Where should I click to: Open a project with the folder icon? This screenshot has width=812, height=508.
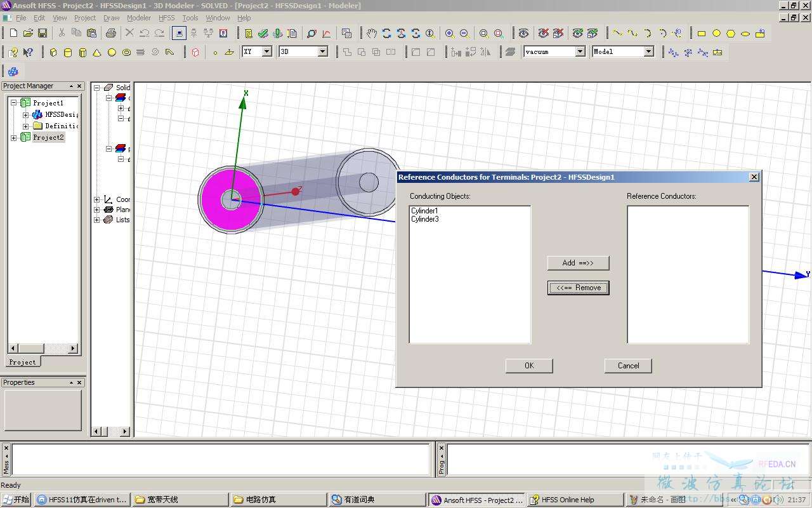(28, 33)
